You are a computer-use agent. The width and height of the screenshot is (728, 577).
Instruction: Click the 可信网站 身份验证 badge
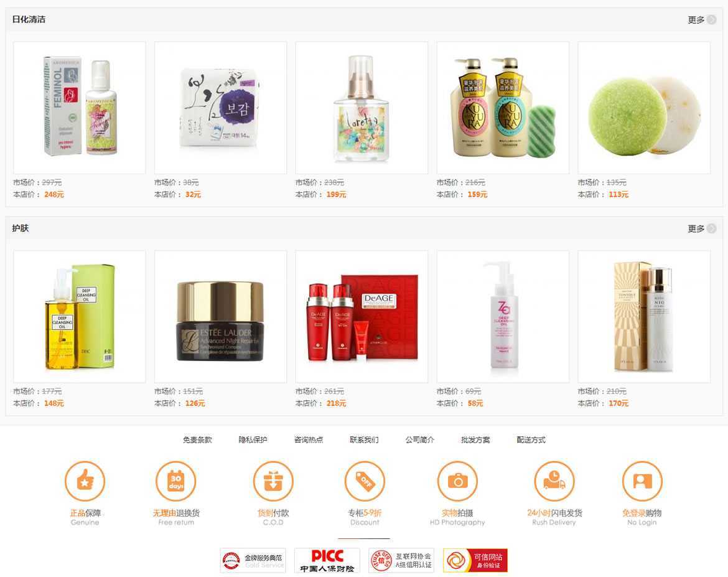[475, 560]
